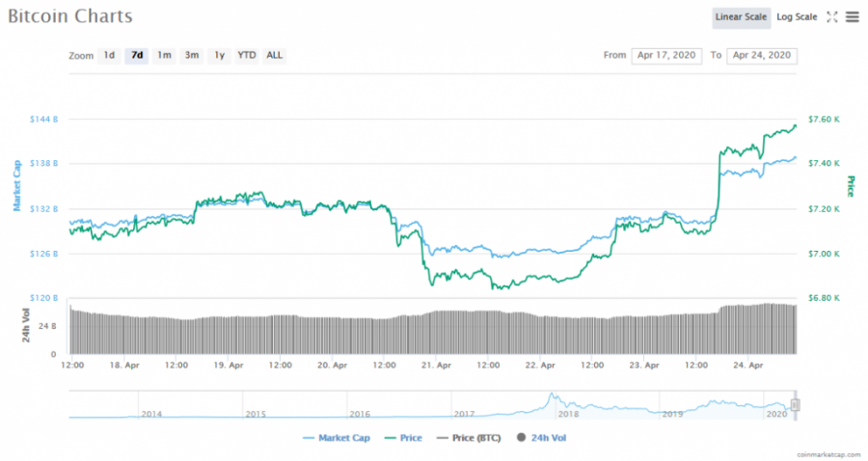Jump to 2016 in the navigator timeline

coord(360,414)
